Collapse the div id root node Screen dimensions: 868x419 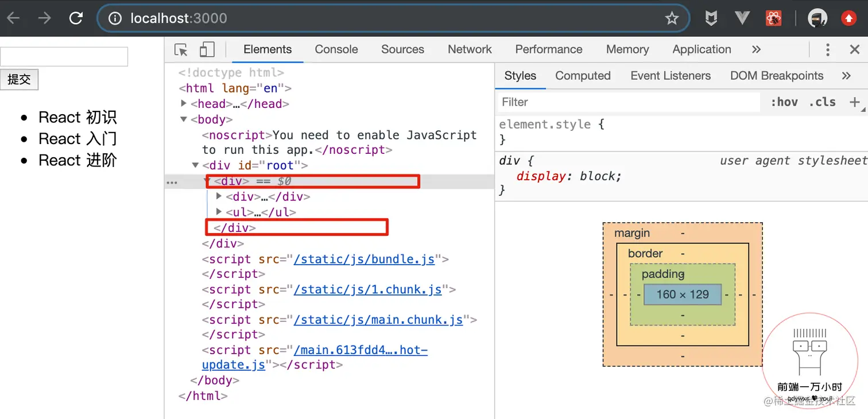[195, 165]
